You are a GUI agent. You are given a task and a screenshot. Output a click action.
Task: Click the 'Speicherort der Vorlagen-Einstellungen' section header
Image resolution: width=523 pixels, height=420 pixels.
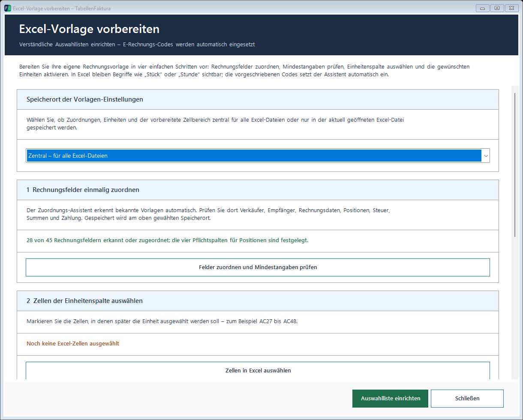click(x=258, y=99)
